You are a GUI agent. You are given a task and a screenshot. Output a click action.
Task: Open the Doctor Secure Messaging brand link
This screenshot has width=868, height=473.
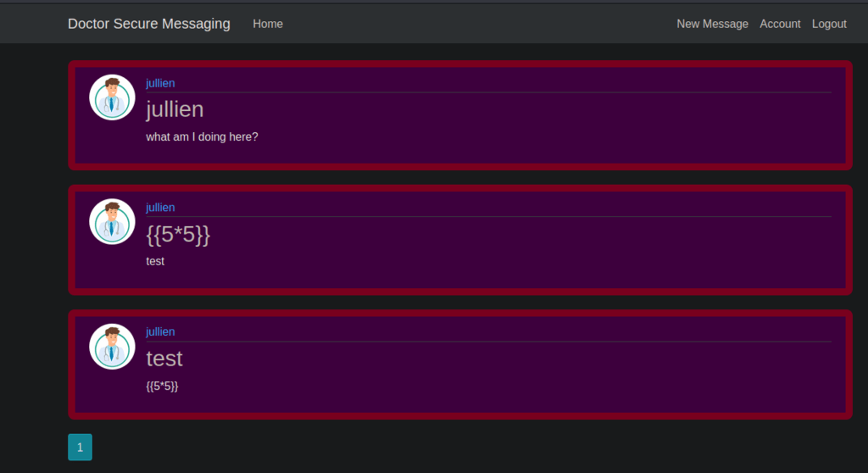click(148, 24)
